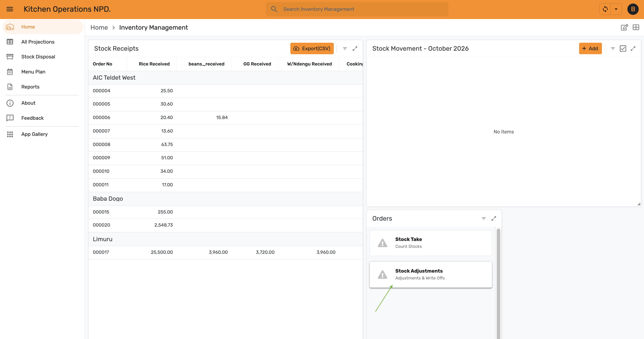Open Stock Disposal in the sidebar
644x339 pixels.
[43, 57]
